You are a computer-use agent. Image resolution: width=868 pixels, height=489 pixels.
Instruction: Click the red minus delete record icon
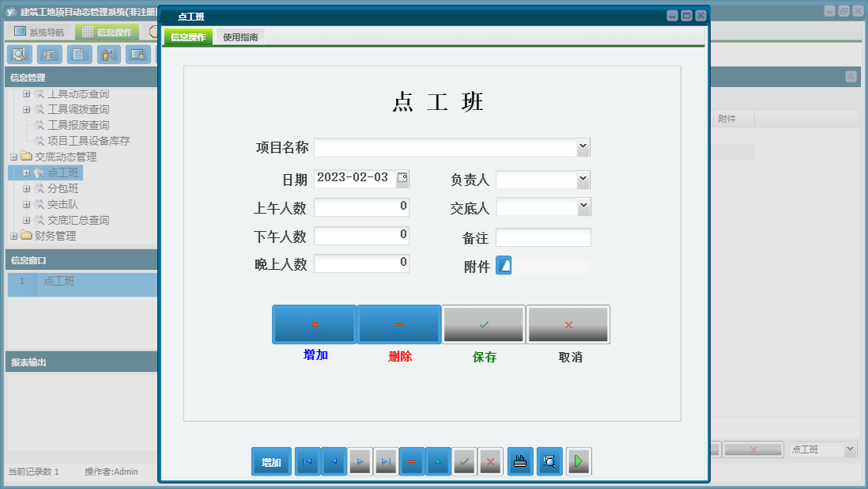(x=412, y=461)
